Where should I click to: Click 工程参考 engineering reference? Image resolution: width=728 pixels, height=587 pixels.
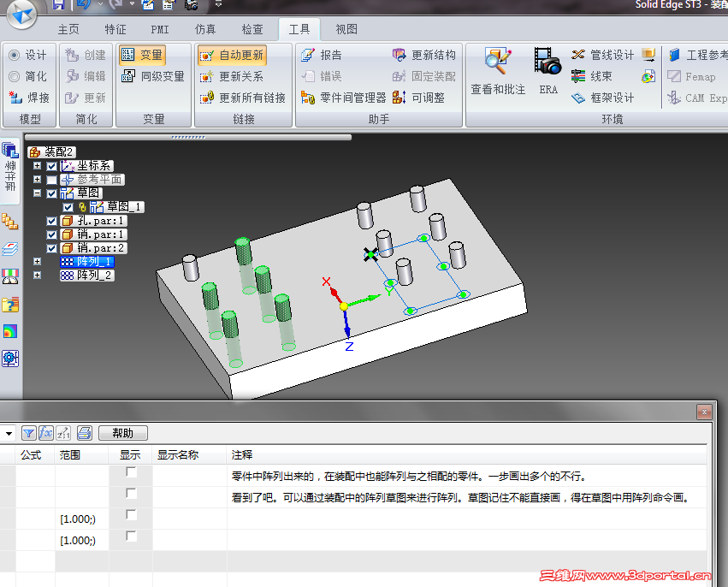click(698, 56)
